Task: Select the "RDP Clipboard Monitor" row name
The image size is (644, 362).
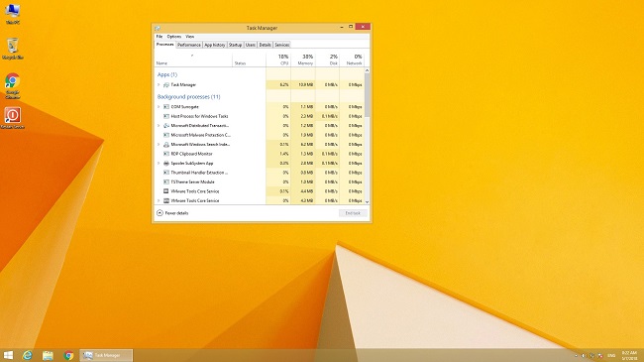Action: pyautogui.click(x=192, y=154)
